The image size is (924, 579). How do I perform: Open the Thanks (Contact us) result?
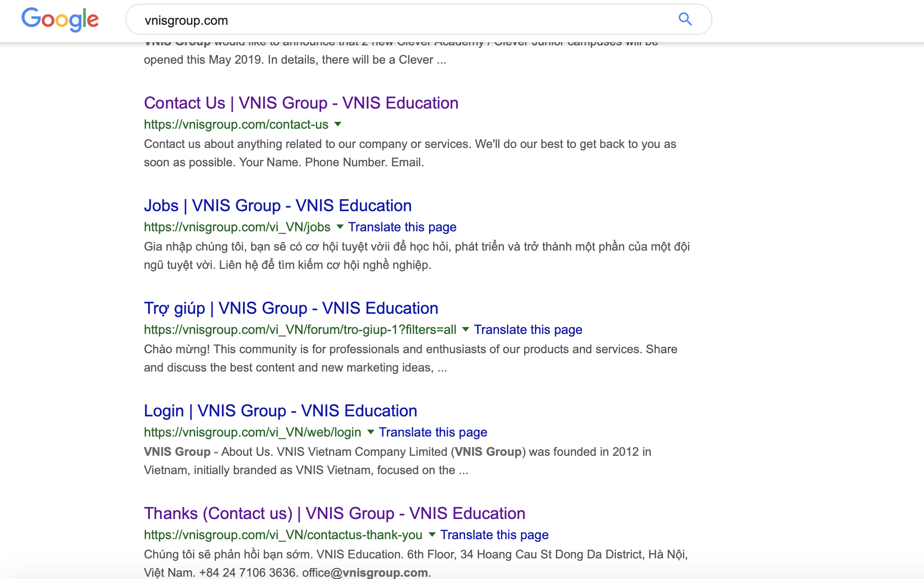coord(334,513)
